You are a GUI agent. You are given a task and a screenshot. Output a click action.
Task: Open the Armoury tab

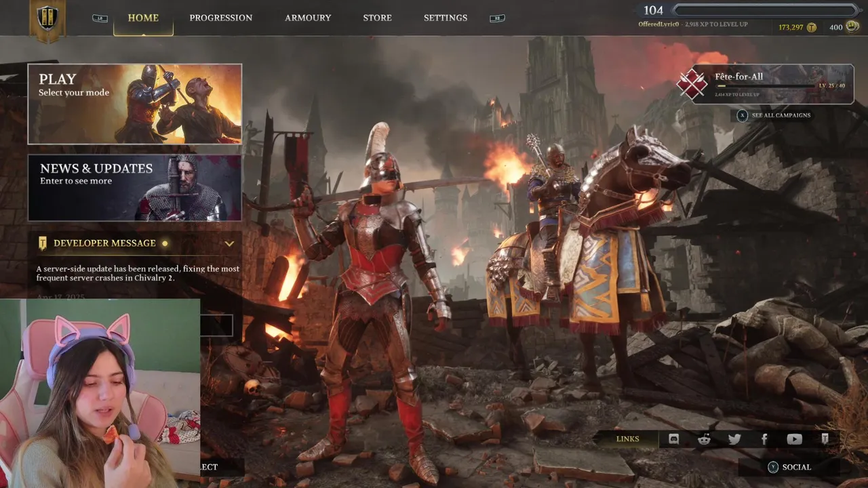[x=308, y=18]
